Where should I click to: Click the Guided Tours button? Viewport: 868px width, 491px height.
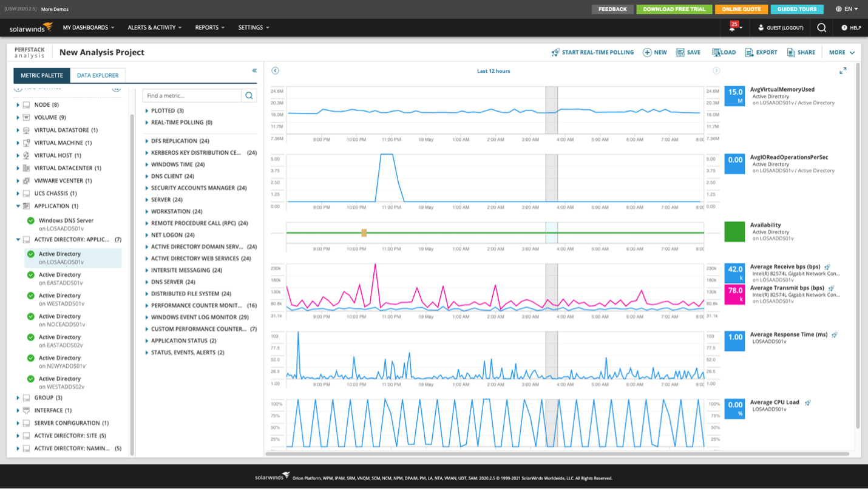(x=797, y=9)
